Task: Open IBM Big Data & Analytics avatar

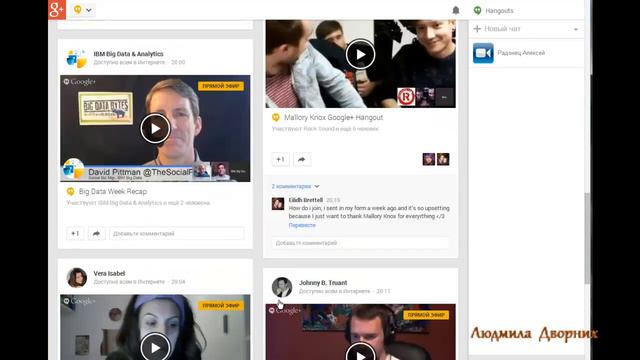Action: 76,58
